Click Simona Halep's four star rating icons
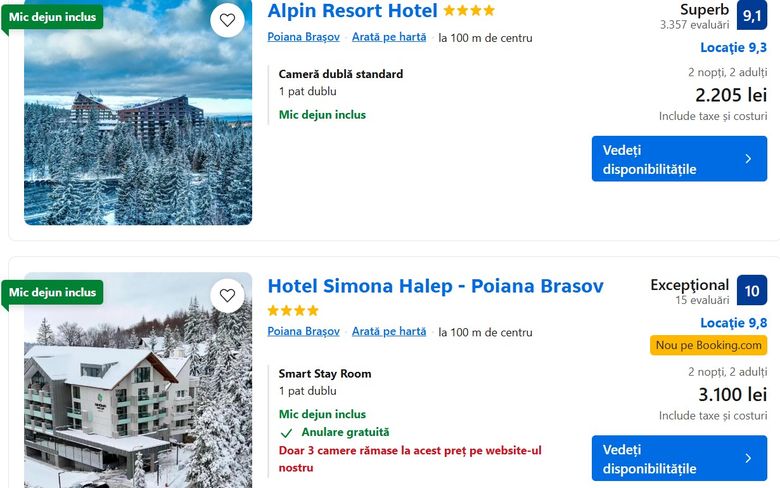Screen dimensions: 780x488 coord(293,311)
